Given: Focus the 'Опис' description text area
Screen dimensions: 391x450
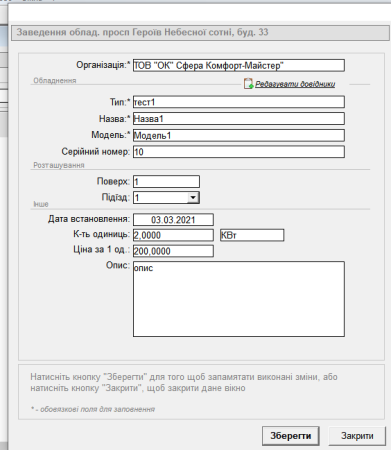Looking at the screenshot, I should (x=239, y=299).
